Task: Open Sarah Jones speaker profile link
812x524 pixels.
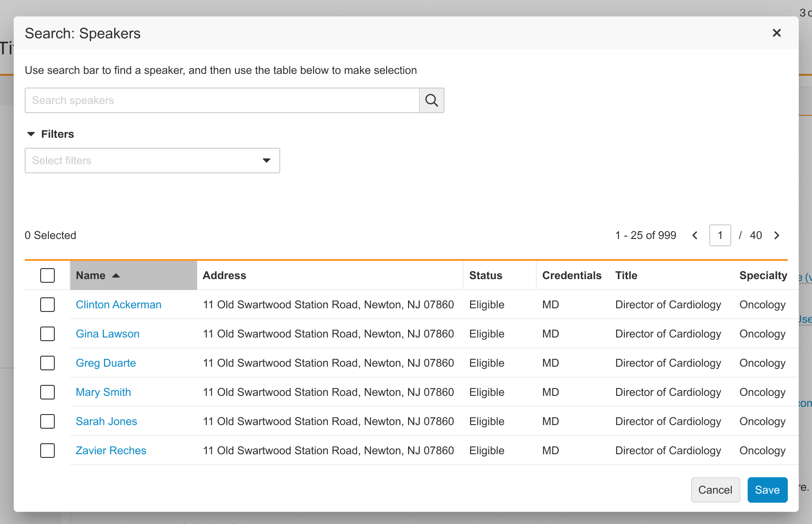Action: coord(106,421)
